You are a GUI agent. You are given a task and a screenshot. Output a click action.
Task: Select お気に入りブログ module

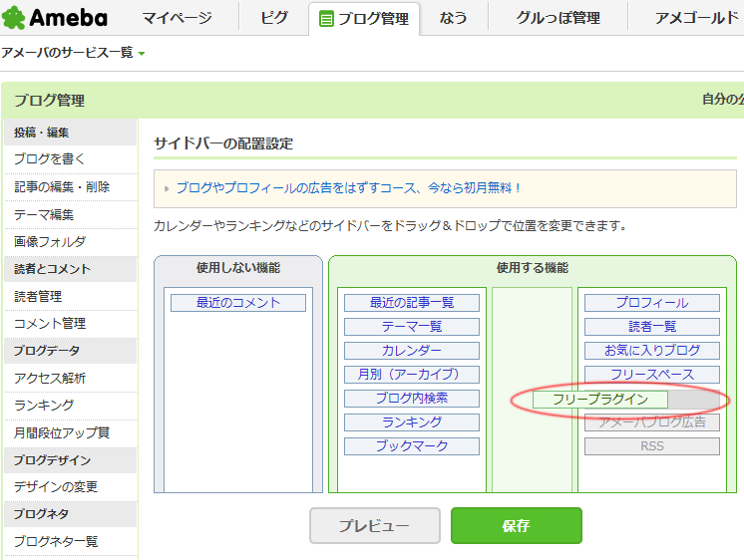pos(652,351)
